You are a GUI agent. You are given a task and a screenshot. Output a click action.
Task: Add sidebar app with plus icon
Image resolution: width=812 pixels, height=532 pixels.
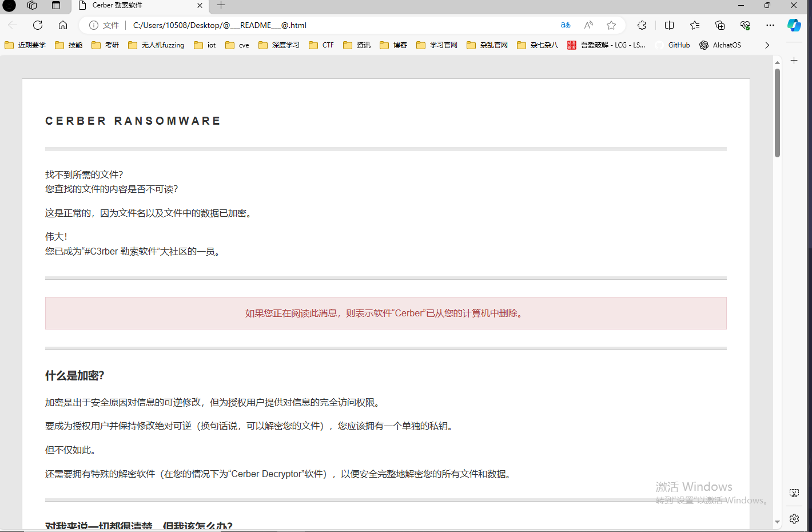pos(794,61)
